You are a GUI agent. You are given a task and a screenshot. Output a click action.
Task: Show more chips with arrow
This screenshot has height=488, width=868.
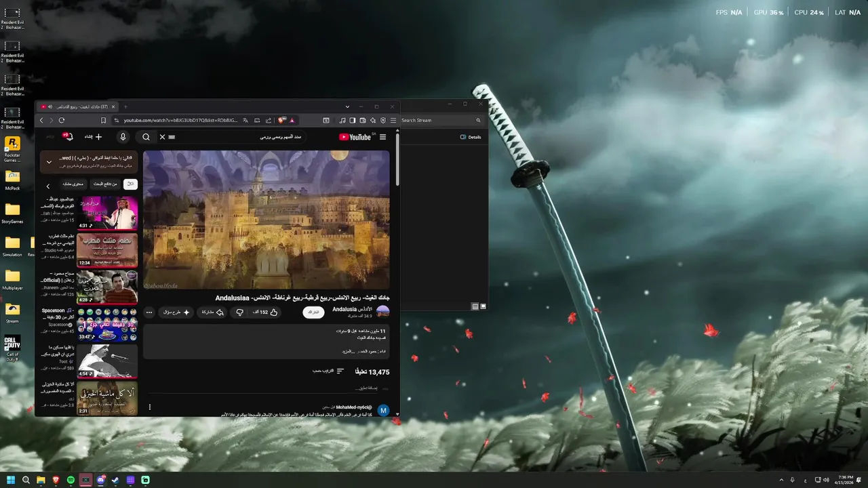48,186
